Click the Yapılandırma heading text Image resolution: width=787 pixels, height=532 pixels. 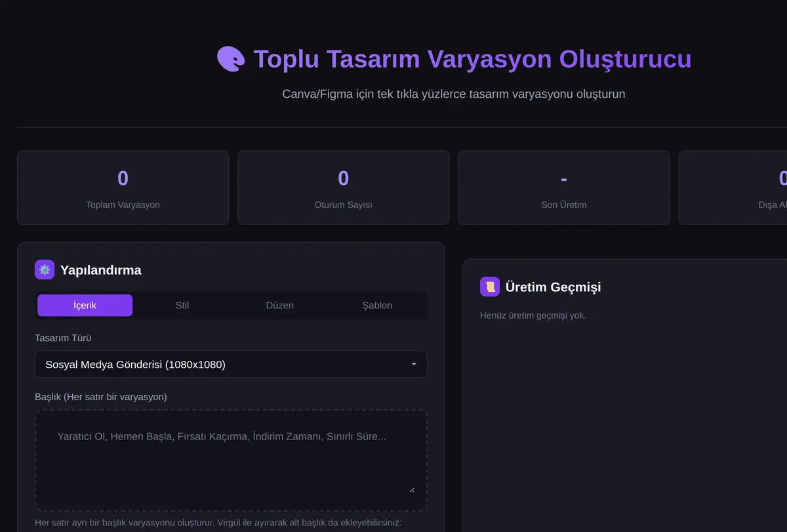coord(101,270)
